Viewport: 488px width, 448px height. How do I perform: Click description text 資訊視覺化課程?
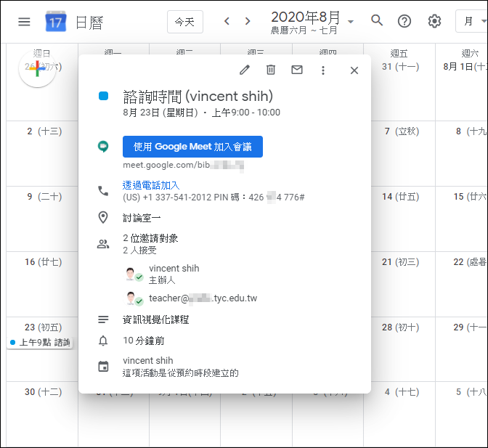[155, 319]
